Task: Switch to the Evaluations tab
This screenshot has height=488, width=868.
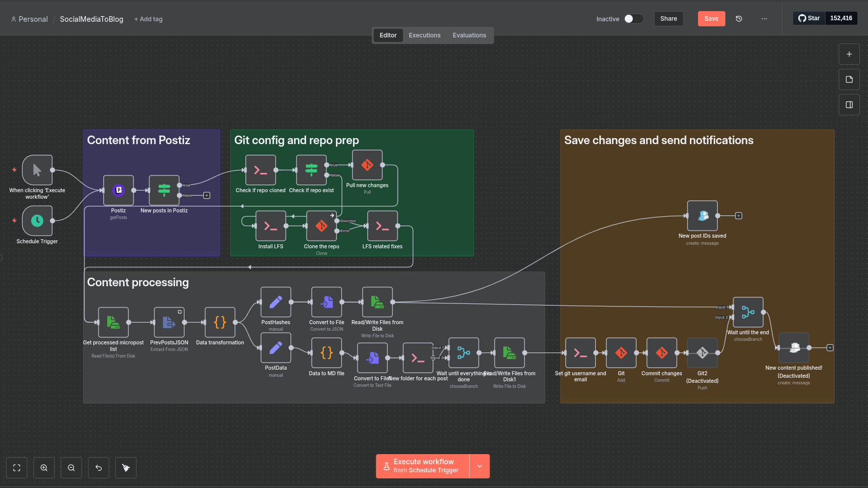Action: point(469,35)
